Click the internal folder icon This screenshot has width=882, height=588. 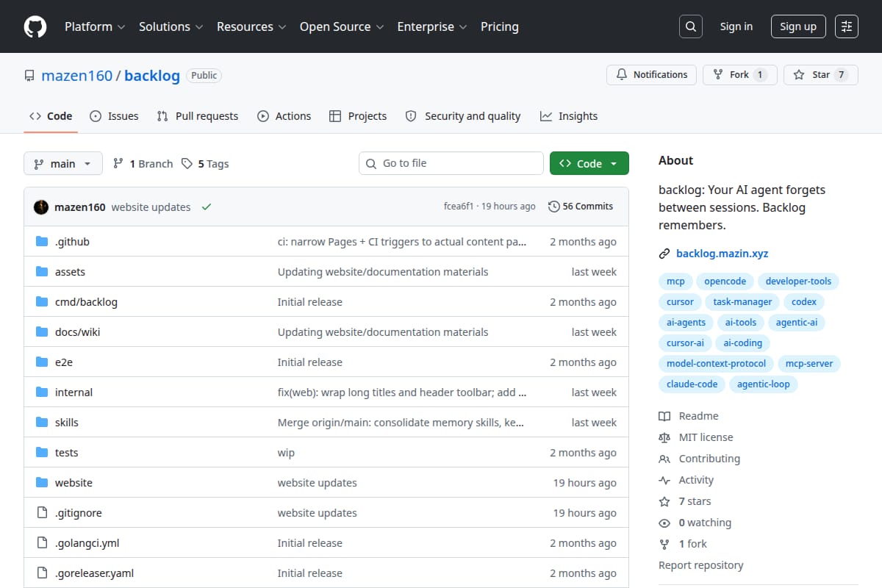(x=42, y=392)
